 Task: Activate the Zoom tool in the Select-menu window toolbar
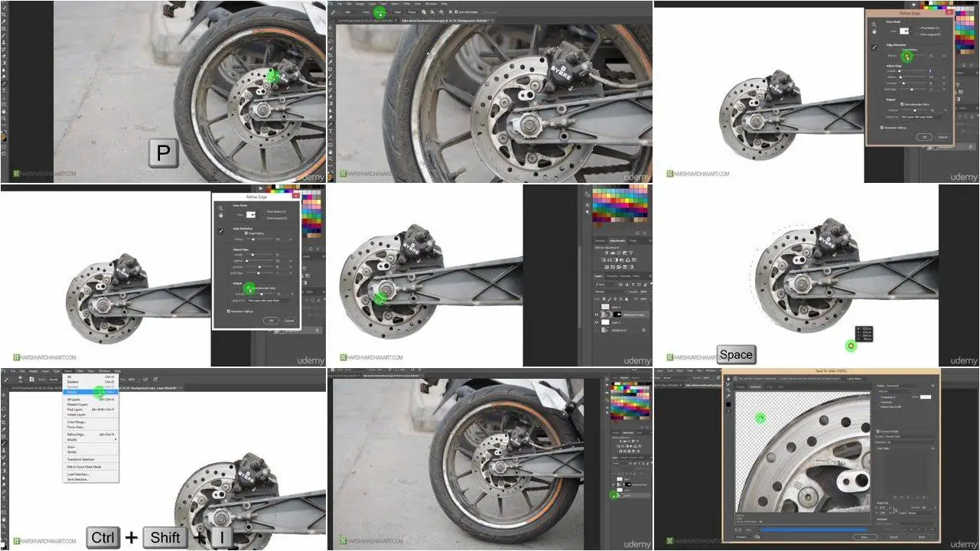4,526
